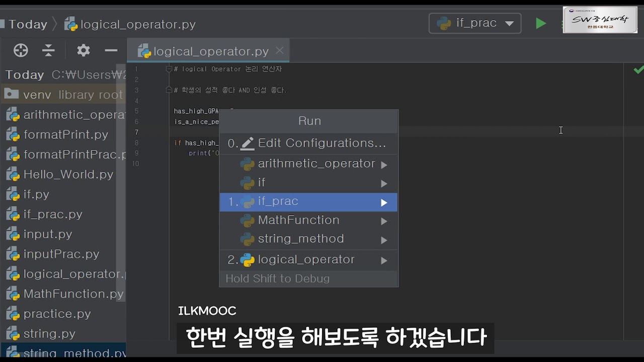Image resolution: width=644 pixels, height=362 pixels.
Task: Select logical_operator in the Run popup
Action: (x=308, y=260)
